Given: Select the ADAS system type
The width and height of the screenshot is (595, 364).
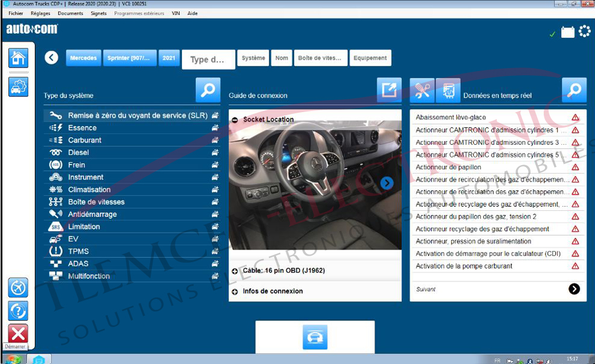Looking at the screenshot, I should pyautogui.click(x=132, y=264).
